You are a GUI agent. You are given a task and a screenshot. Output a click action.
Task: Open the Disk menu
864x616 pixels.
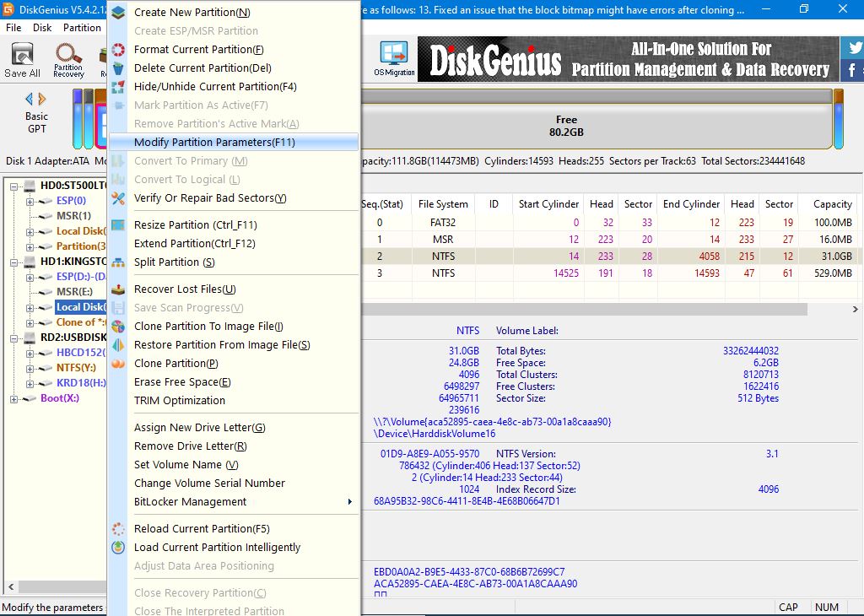pos(42,28)
